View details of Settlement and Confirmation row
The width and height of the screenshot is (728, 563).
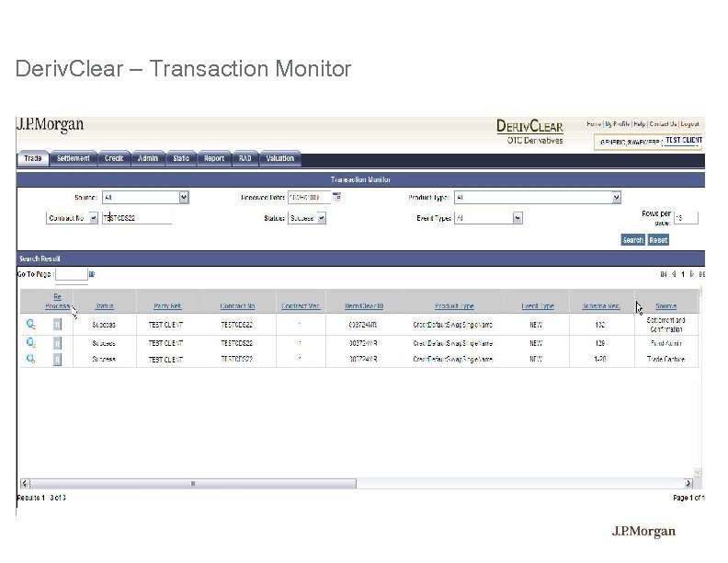[x=30, y=324]
